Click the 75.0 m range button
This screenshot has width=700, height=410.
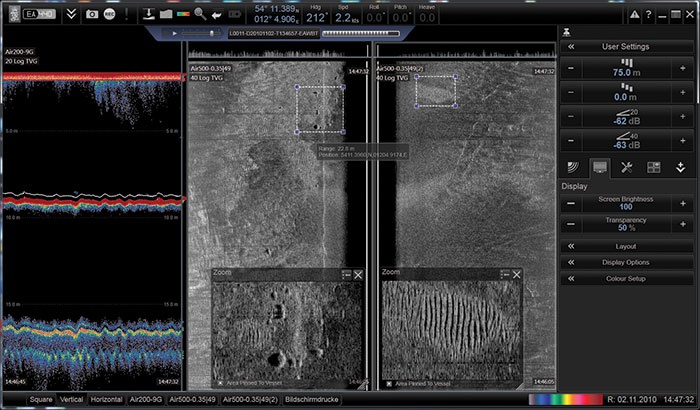click(x=626, y=68)
